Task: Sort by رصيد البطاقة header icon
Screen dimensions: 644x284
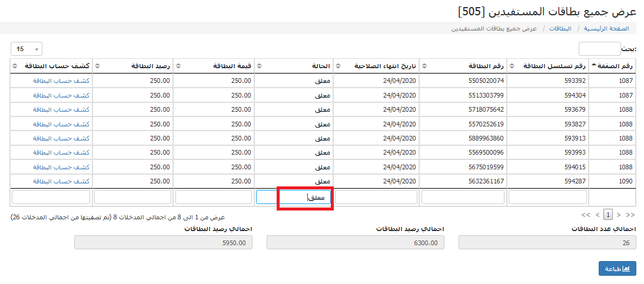Action: (x=97, y=66)
